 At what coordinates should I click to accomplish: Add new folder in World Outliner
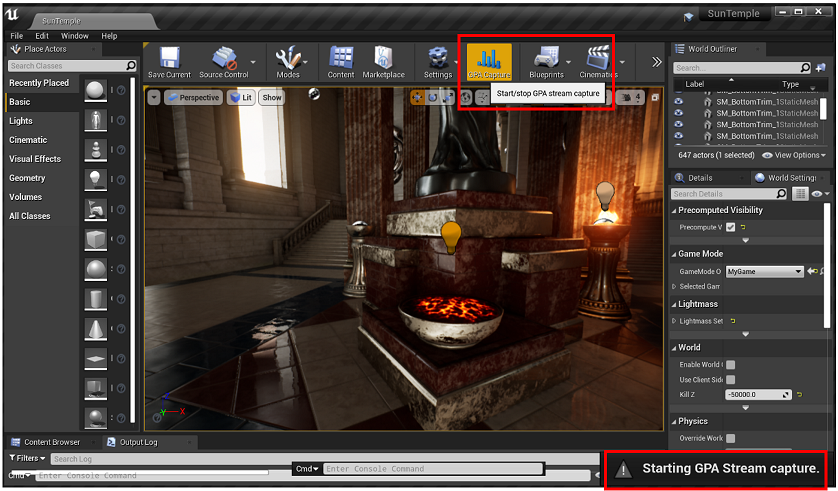820,68
